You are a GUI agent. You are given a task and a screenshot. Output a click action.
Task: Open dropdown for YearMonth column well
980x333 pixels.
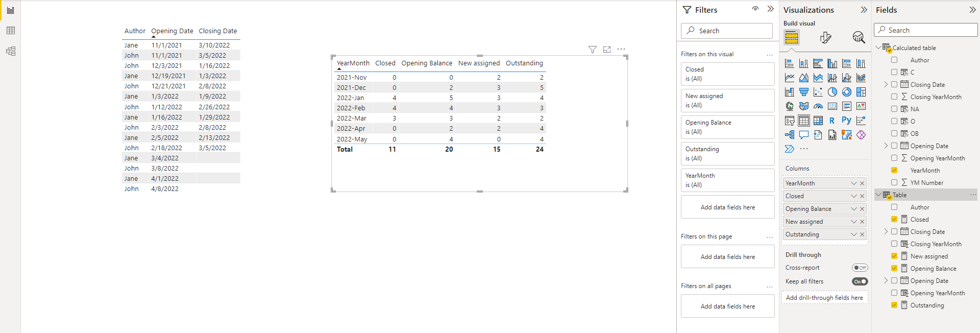[853, 183]
